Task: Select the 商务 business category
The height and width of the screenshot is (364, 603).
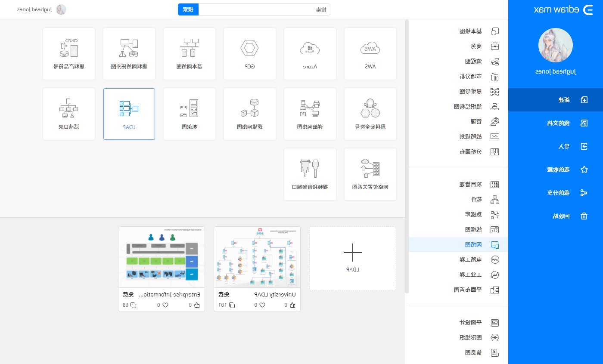Action: click(x=458, y=46)
